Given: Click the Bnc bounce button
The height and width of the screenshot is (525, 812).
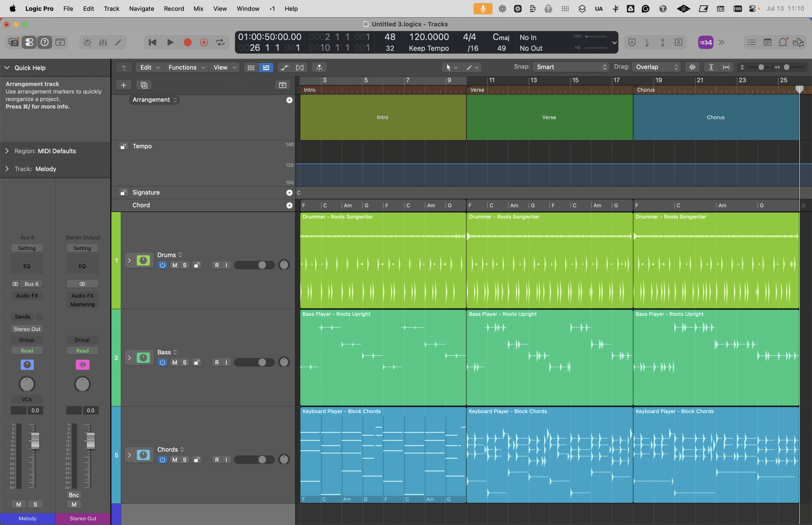Looking at the screenshot, I should click(x=74, y=495).
